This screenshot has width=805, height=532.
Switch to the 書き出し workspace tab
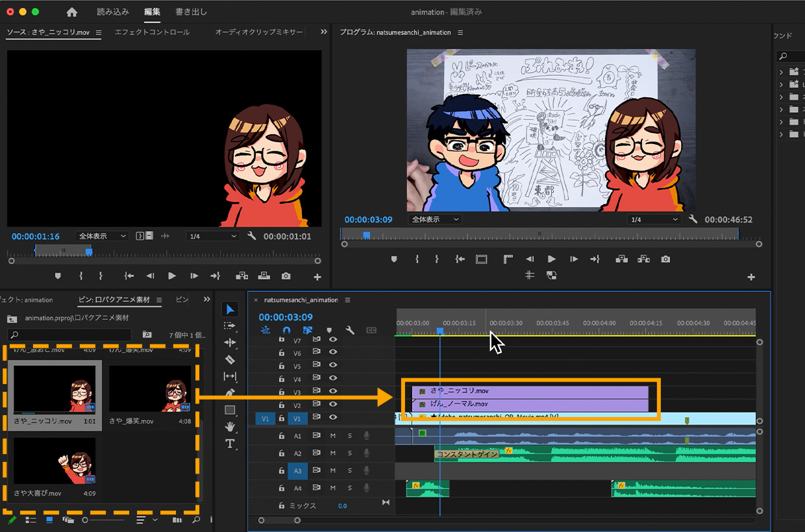(x=191, y=12)
